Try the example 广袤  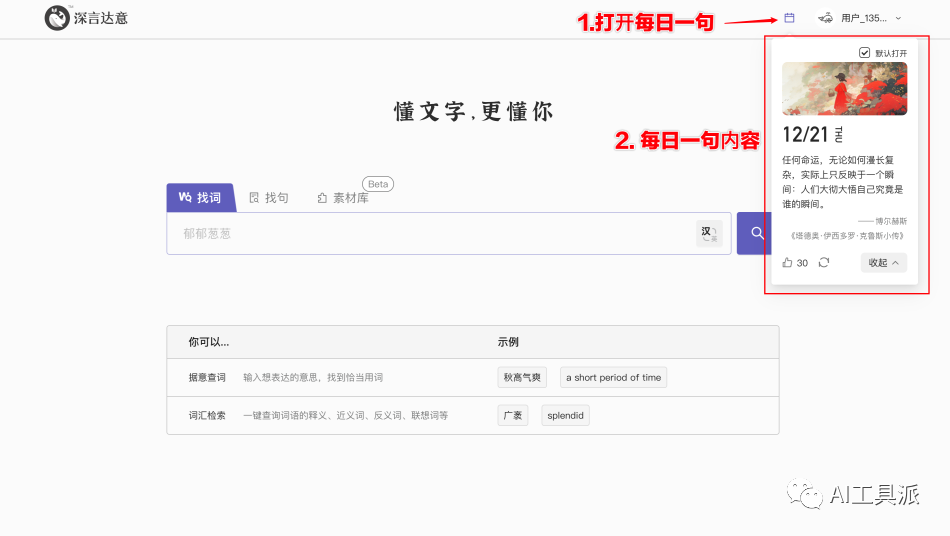pyautogui.click(x=513, y=415)
